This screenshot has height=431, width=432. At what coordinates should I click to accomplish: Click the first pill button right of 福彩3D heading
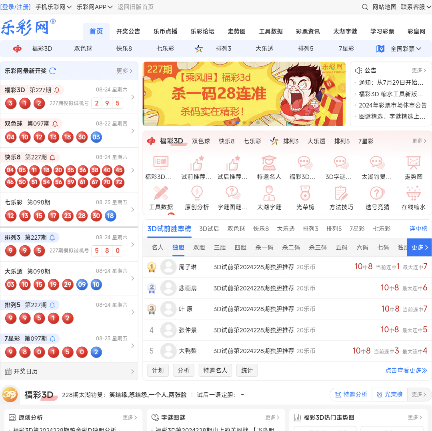click(x=351, y=395)
